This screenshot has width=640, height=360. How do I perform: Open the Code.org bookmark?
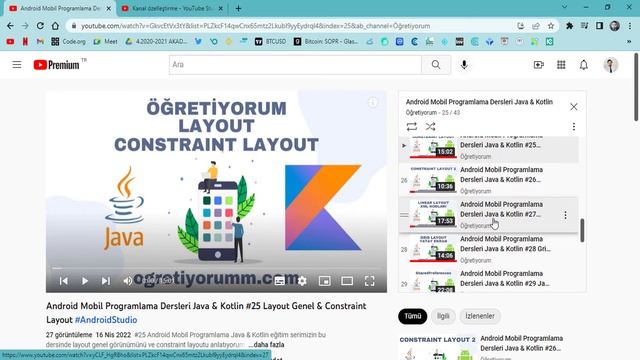click(x=69, y=41)
